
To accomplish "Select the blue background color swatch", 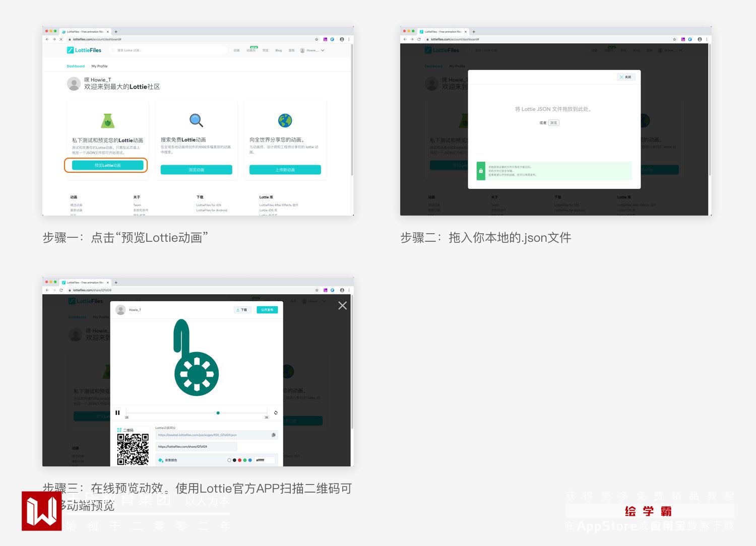I will pyautogui.click(x=250, y=460).
